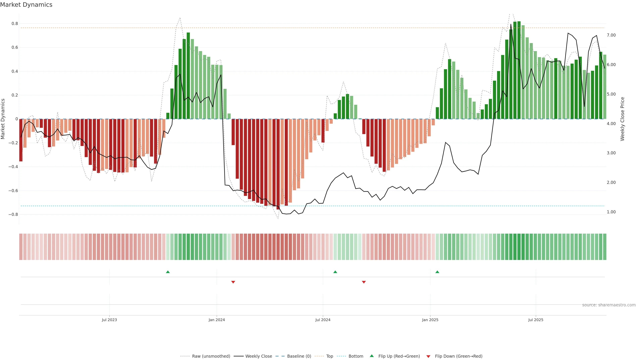This screenshot has height=362, width=644.
Task: Click the Flip Up green triangle legend icon
Action: 372,356
